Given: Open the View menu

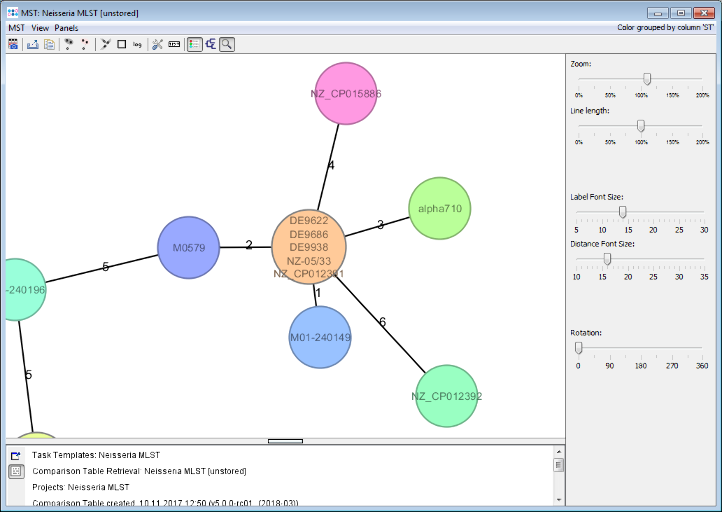Looking at the screenshot, I should 40,28.
